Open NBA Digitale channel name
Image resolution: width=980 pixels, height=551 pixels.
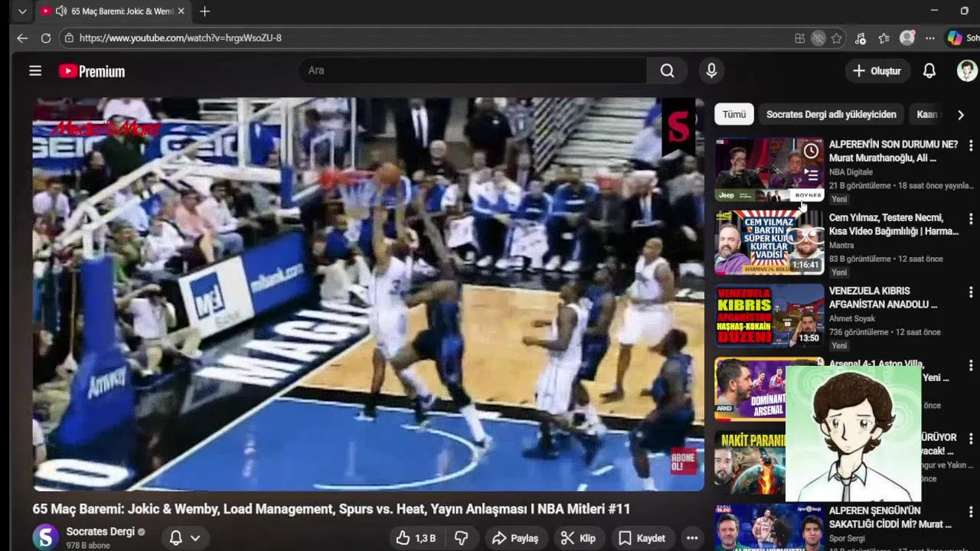[x=851, y=172]
